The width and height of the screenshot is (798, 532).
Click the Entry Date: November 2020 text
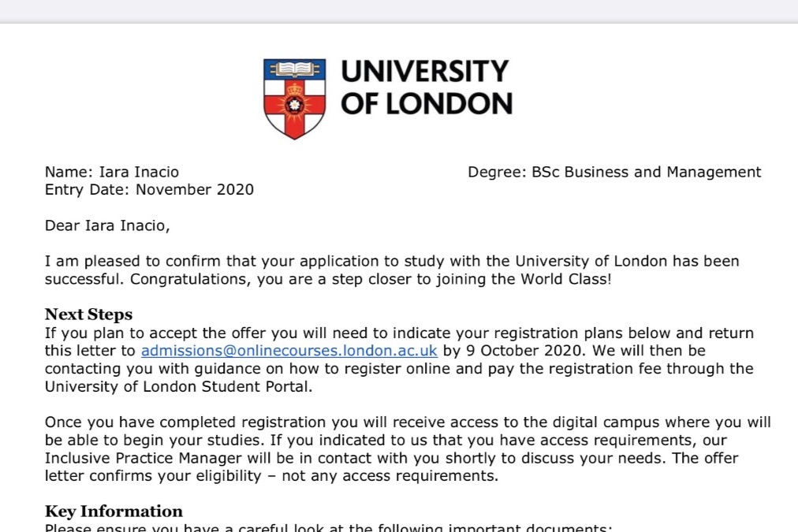[149, 190]
